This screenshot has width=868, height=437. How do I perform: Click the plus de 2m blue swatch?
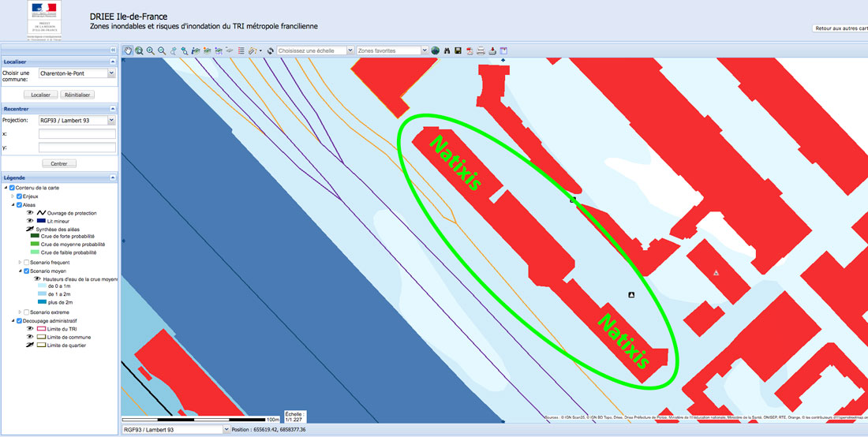pyautogui.click(x=42, y=302)
